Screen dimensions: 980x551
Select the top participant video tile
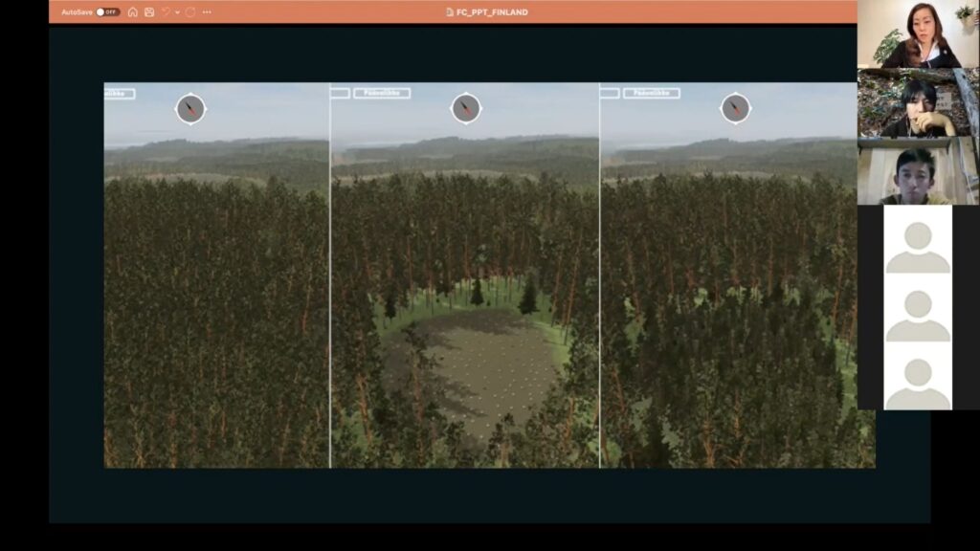(x=918, y=34)
